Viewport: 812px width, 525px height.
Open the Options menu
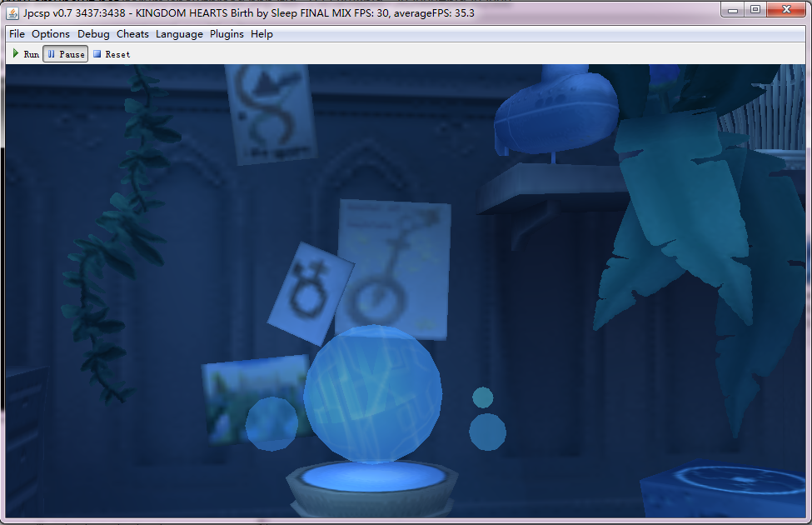pos(51,34)
